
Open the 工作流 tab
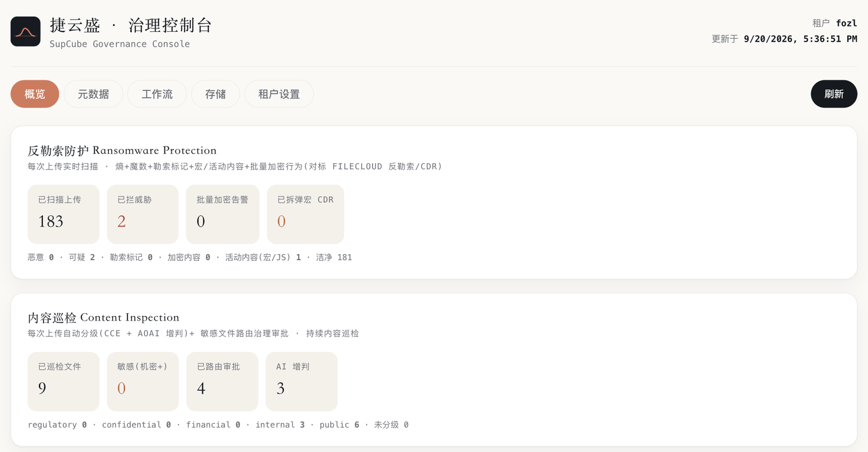point(157,94)
